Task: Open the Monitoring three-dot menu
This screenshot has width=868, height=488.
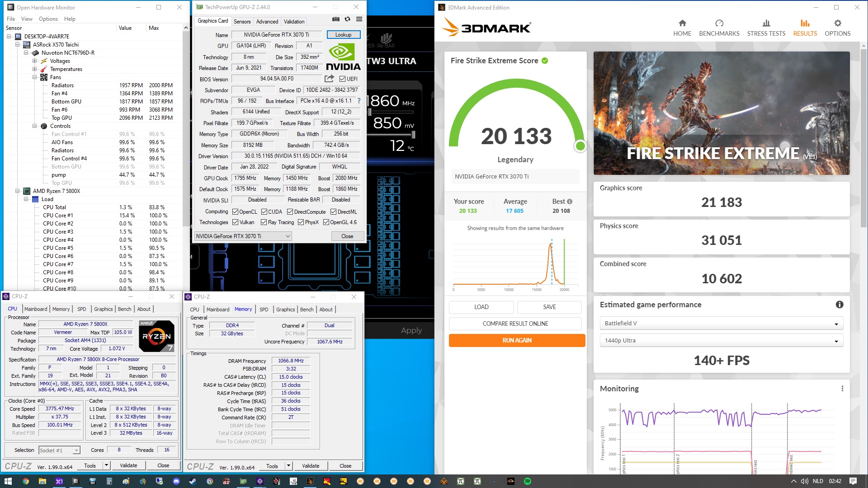Action: [x=842, y=389]
